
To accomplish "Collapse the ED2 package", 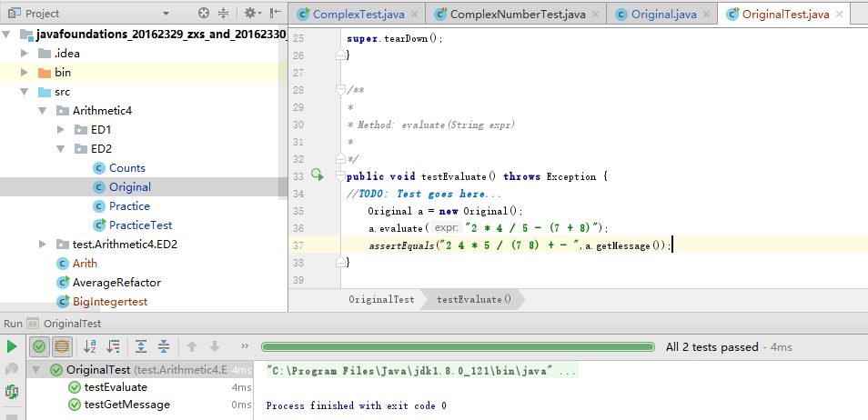I will pyautogui.click(x=61, y=149).
